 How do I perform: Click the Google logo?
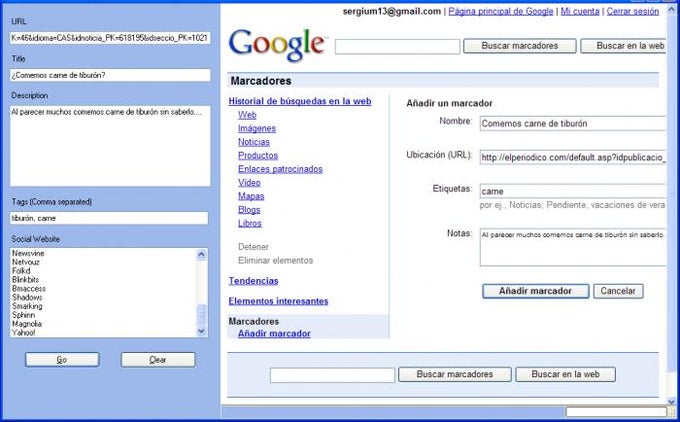coord(277,45)
